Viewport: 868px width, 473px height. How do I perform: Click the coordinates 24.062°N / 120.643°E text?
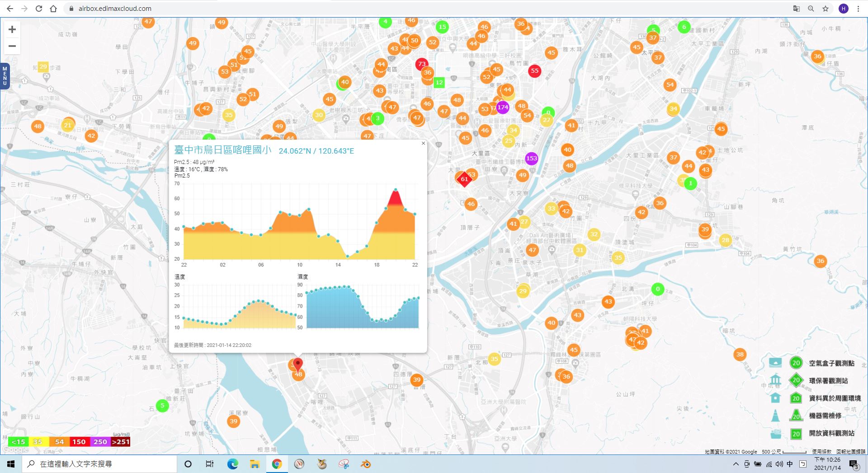point(316,151)
